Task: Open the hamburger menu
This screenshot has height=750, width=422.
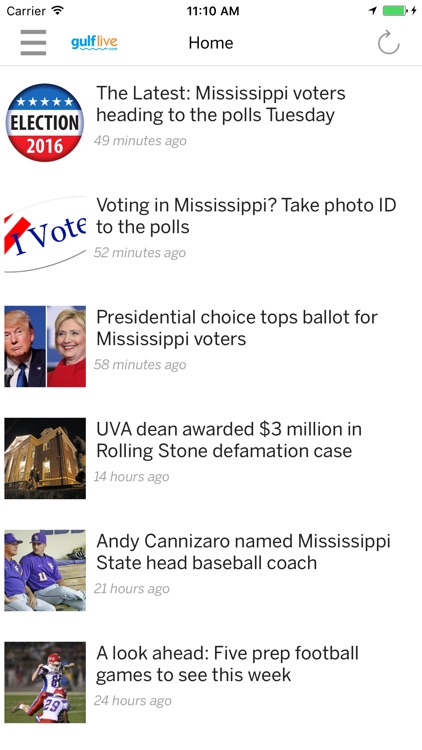Action: [33, 43]
